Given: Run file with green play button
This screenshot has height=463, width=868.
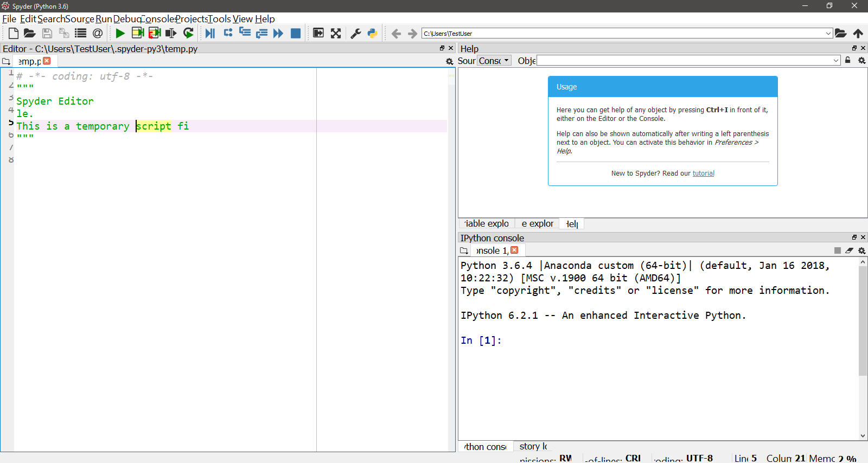Looking at the screenshot, I should coord(120,33).
